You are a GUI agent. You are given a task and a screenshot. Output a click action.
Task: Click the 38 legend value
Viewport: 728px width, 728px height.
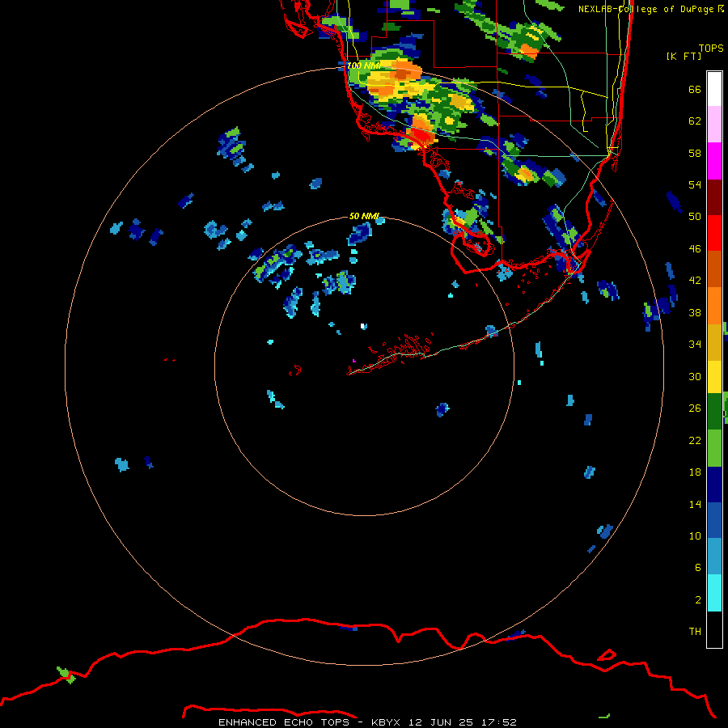click(x=695, y=312)
